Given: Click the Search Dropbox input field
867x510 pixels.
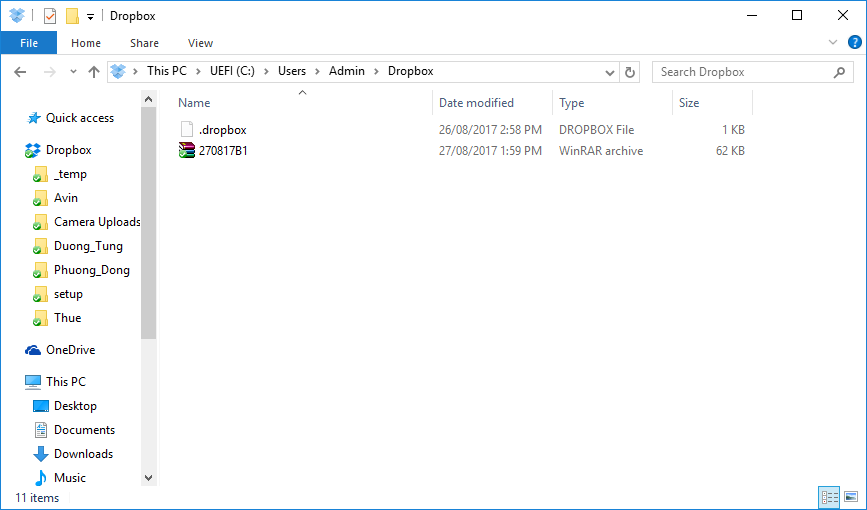Looking at the screenshot, I should 743,72.
